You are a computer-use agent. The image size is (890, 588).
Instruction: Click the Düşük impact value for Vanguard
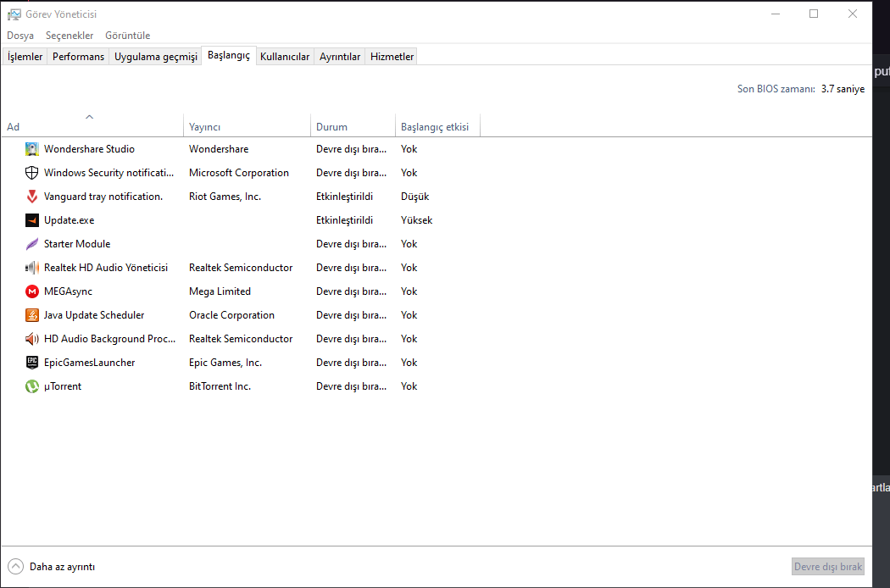point(415,197)
